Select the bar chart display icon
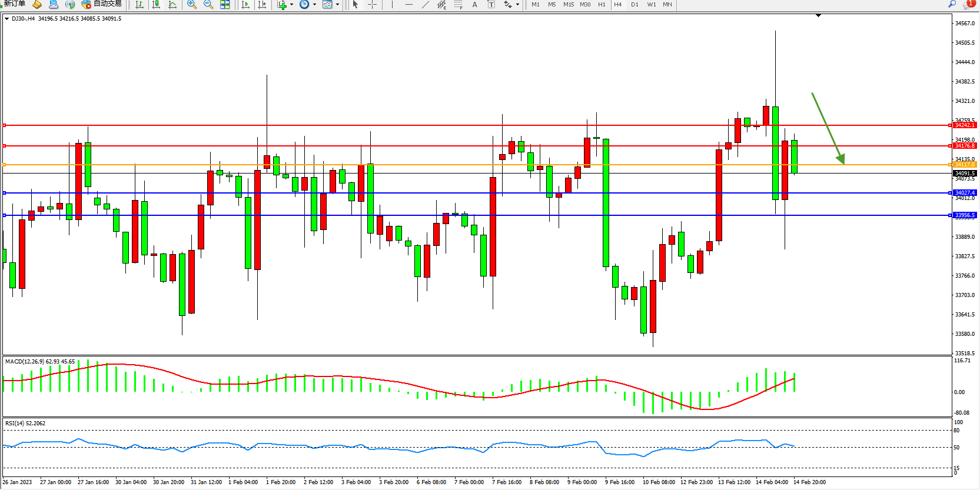Screen dimensions: 980x490 point(139,5)
